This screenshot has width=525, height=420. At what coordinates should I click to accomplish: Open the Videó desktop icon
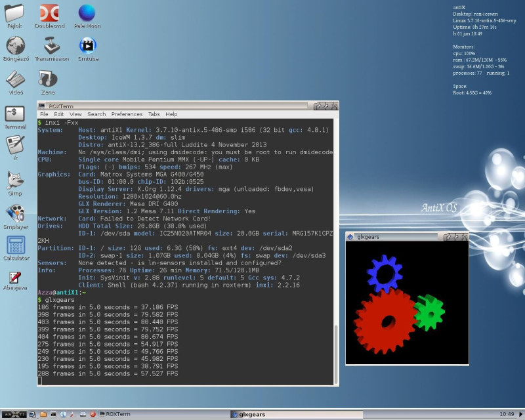(15, 79)
